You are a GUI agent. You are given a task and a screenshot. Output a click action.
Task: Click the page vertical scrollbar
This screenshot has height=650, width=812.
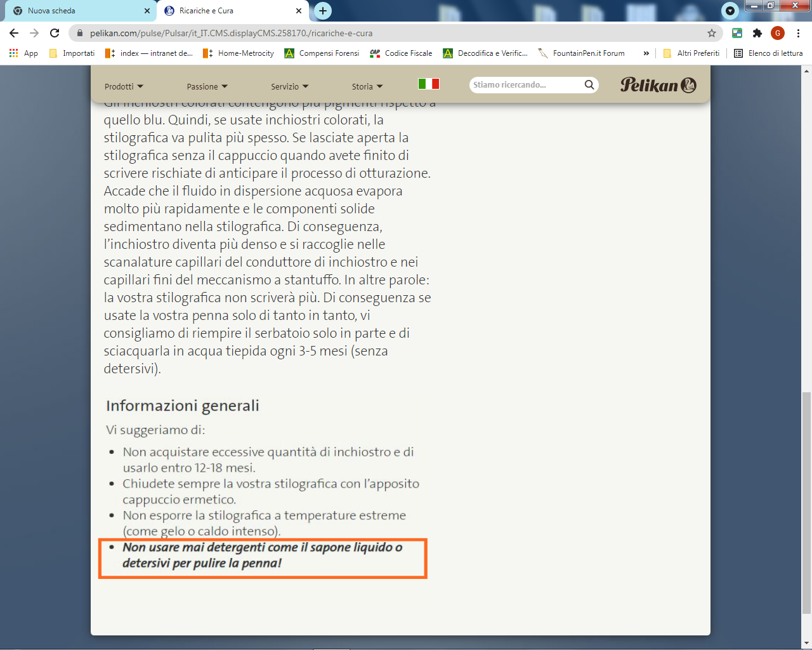click(806, 503)
